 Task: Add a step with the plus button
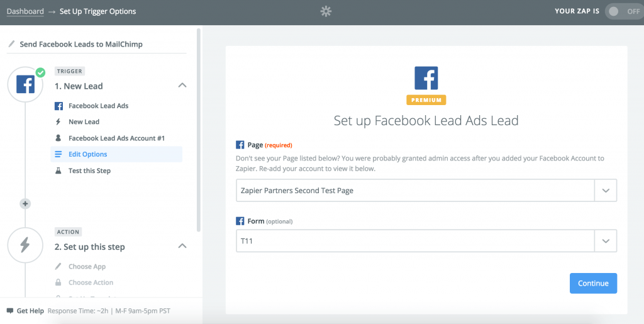pos(25,204)
